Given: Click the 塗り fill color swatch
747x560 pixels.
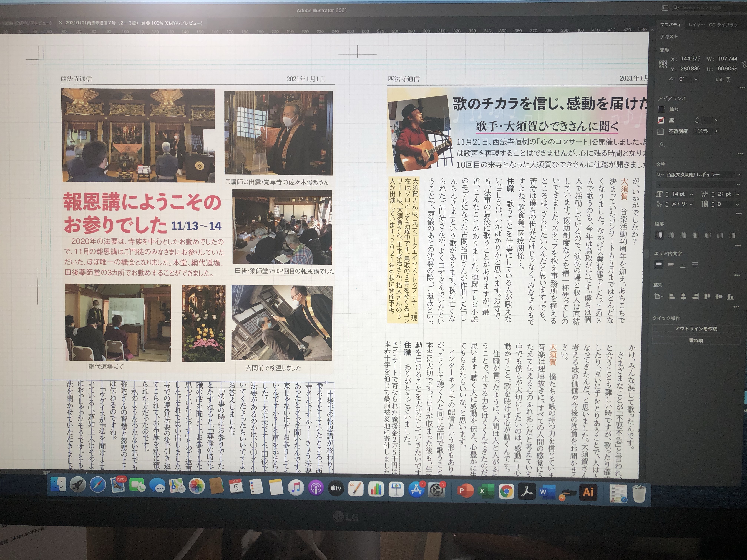Looking at the screenshot, I should tap(661, 109).
